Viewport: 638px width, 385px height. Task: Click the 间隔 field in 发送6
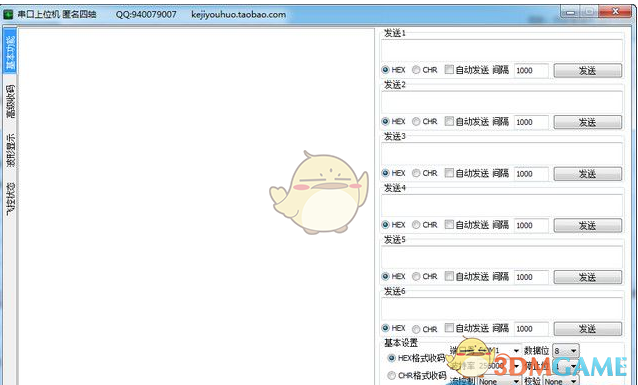pyautogui.click(x=531, y=329)
